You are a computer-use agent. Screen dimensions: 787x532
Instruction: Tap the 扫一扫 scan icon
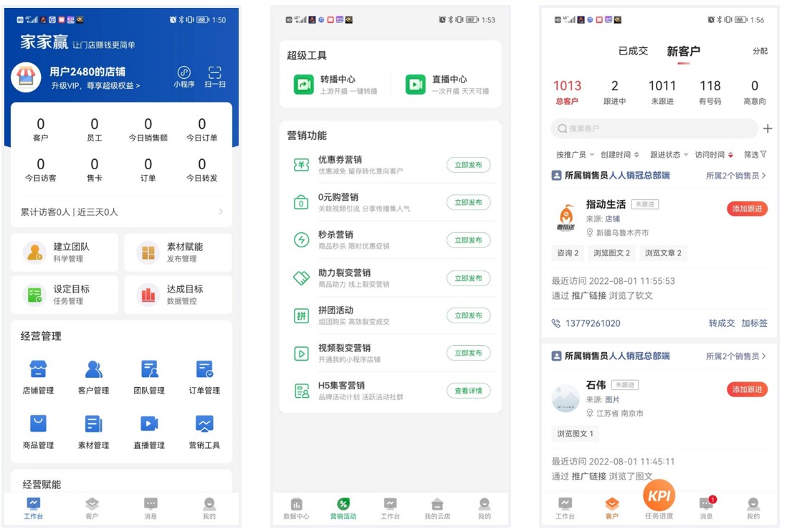(x=215, y=77)
